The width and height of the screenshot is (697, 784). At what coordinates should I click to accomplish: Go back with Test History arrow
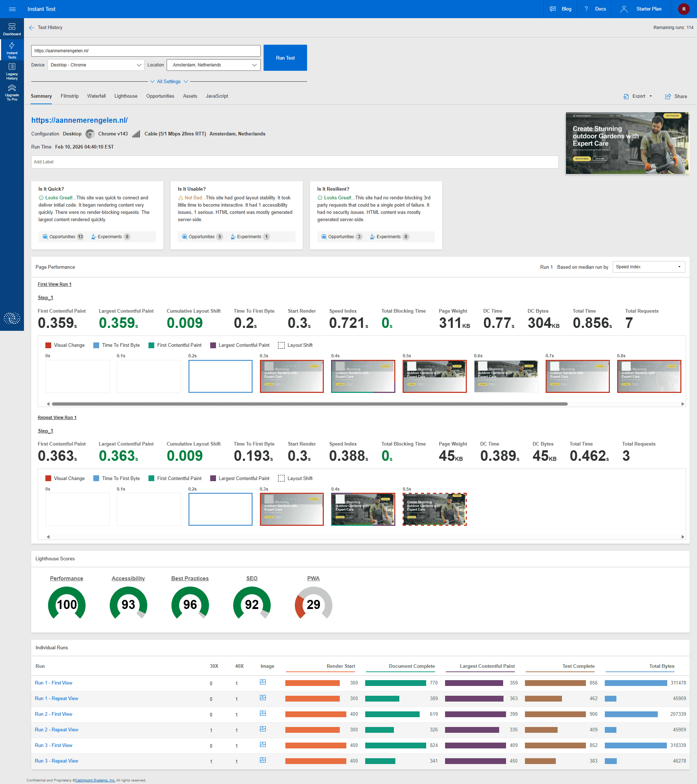32,28
